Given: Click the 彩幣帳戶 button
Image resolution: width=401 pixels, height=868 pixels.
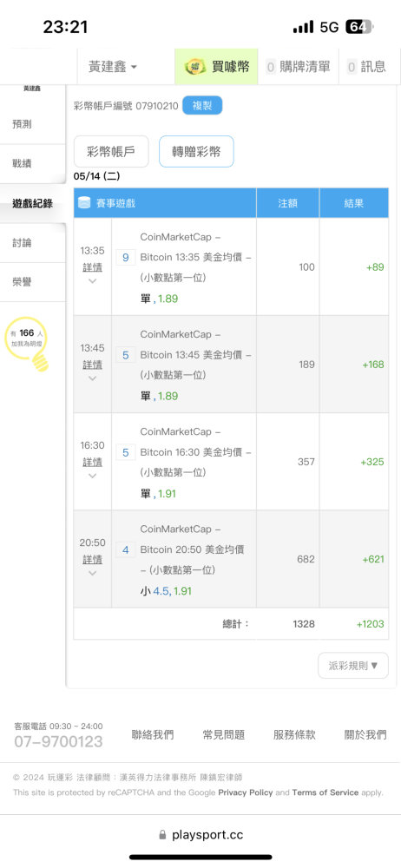Looking at the screenshot, I should tap(111, 152).
